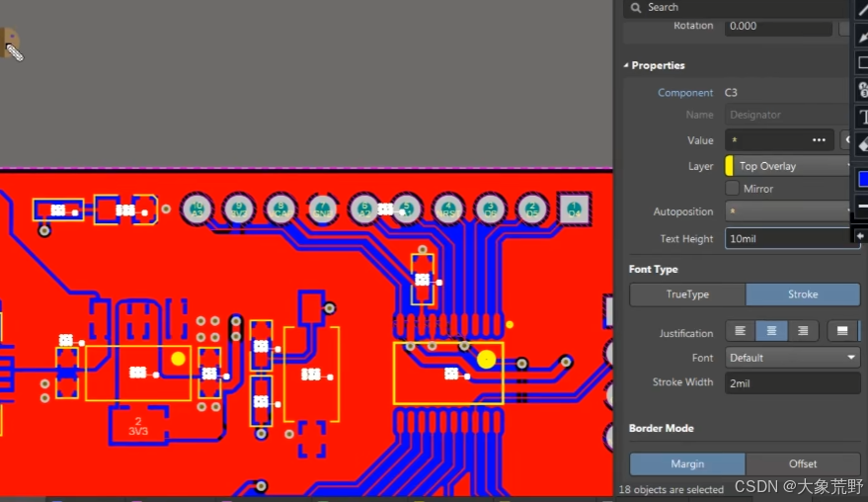The height and width of the screenshot is (502, 868).
Task: Select round pad 4 NRST on PCB
Action: (448, 209)
